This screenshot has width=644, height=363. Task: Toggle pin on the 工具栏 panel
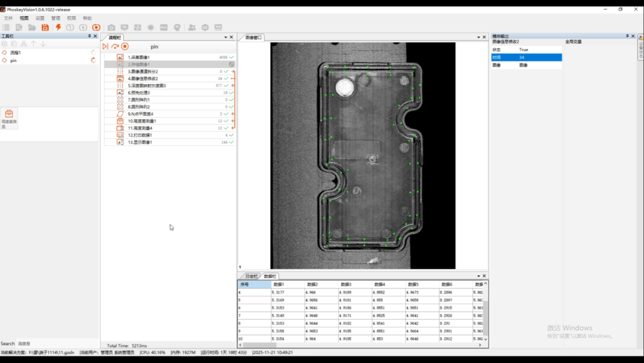[89, 36]
